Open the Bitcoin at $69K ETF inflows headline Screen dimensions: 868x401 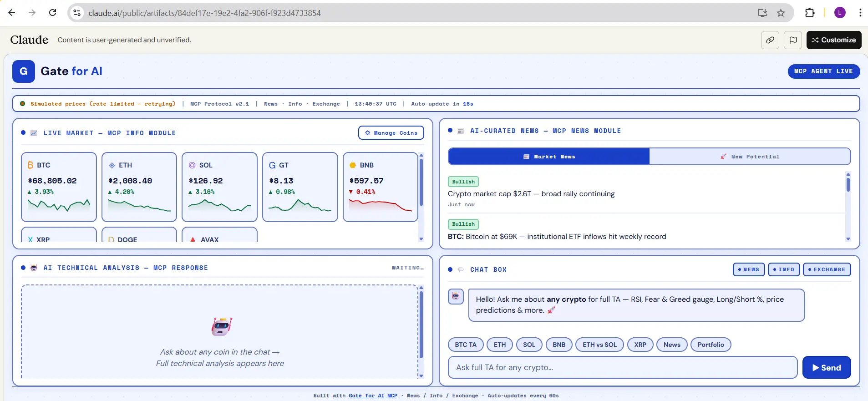pyautogui.click(x=557, y=237)
